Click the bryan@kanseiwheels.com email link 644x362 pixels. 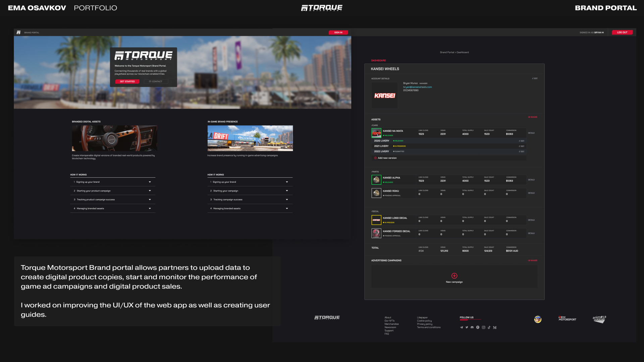[417, 87]
